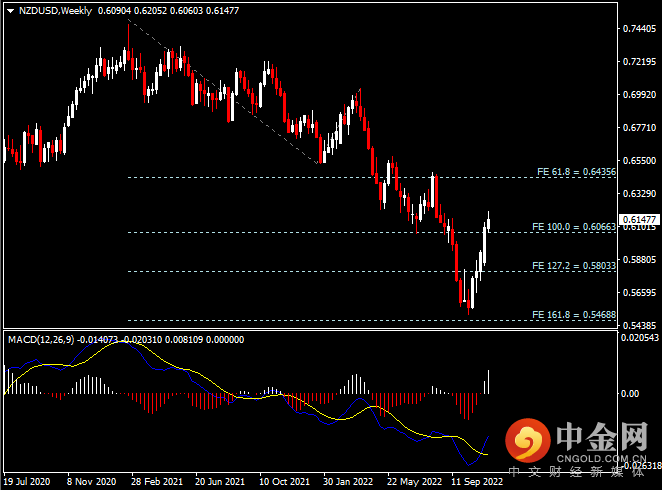Click the MACD 0.00 zero-level label
Viewport: 662px width, 490px height.
click(630, 393)
